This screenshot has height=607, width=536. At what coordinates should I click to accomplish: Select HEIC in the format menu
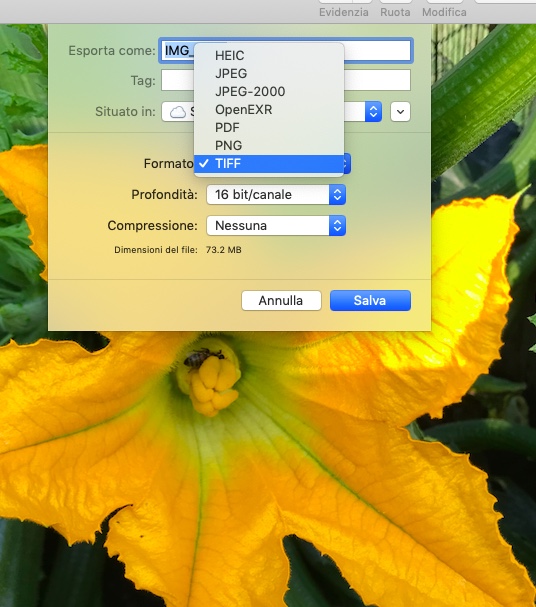point(269,55)
